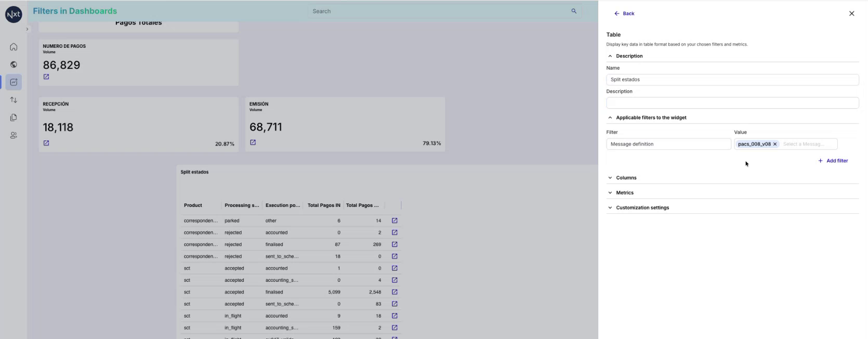Open the Message definition filter dropdown

[x=668, y=144]
